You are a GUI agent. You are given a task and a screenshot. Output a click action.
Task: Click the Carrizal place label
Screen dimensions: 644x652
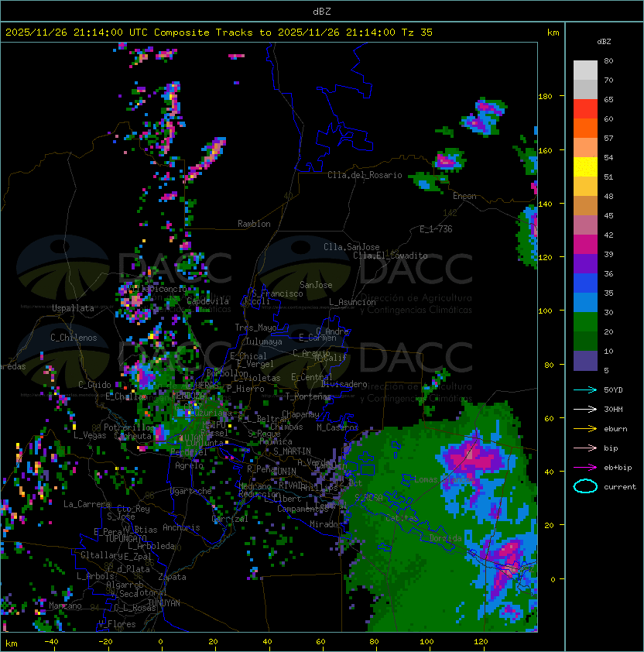click(x=230, y=519)
